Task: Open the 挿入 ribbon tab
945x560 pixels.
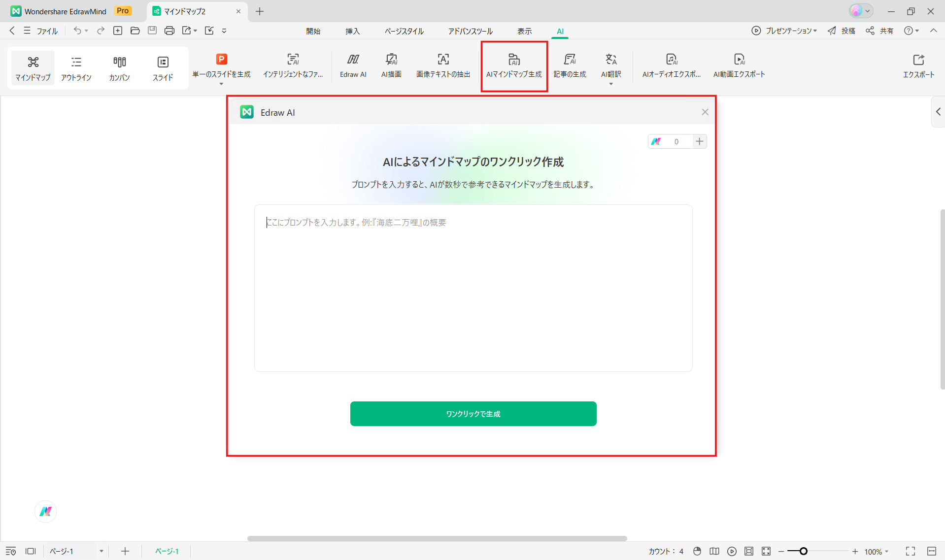Action: coord(353,31)
